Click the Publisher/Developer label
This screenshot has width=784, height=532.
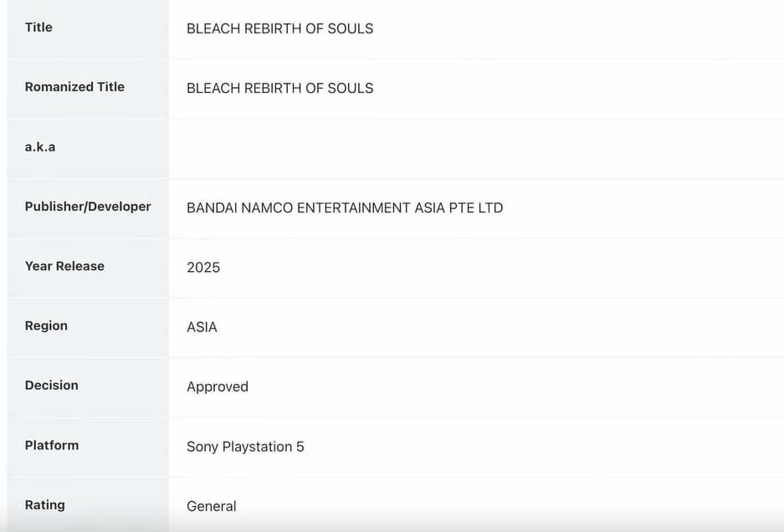88,207
